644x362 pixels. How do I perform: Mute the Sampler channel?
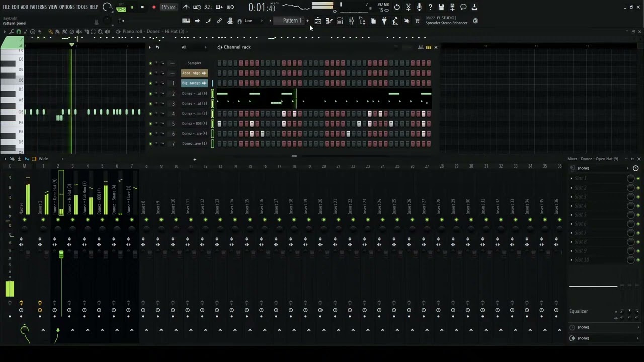coord(150,63)
